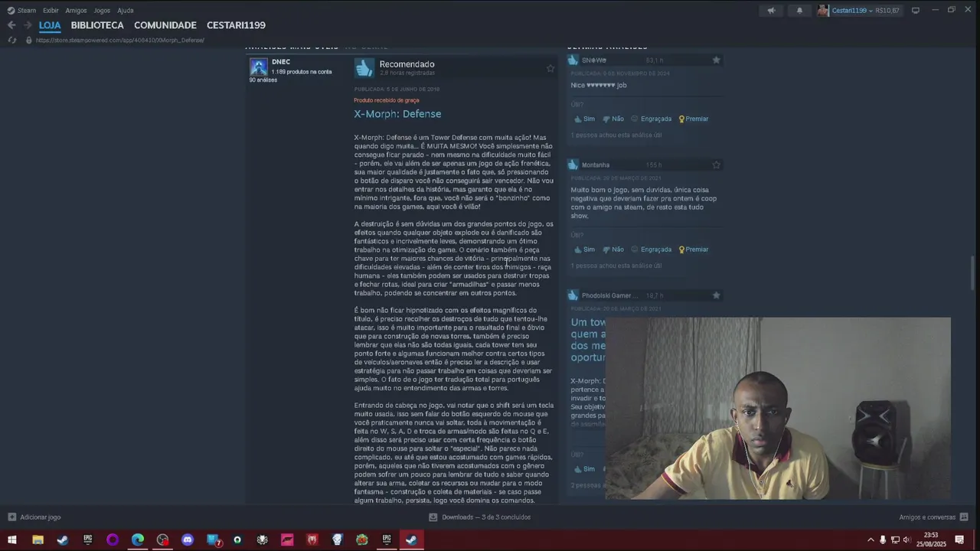The width and height of the screenshot is (980, 551).
Task: Open the Windows notification center
Action: coord(959,540)
